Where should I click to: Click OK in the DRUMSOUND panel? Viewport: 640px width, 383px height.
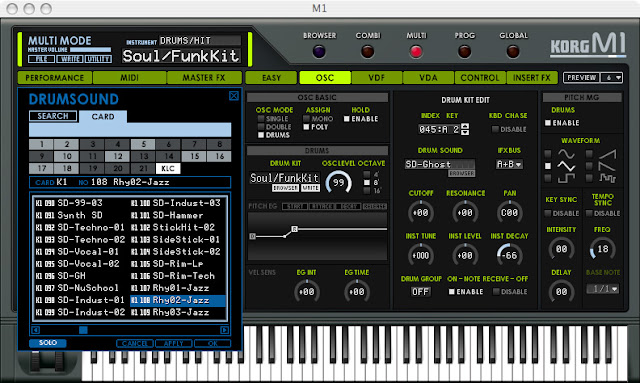pyautogui.click(x=212, y=343)
